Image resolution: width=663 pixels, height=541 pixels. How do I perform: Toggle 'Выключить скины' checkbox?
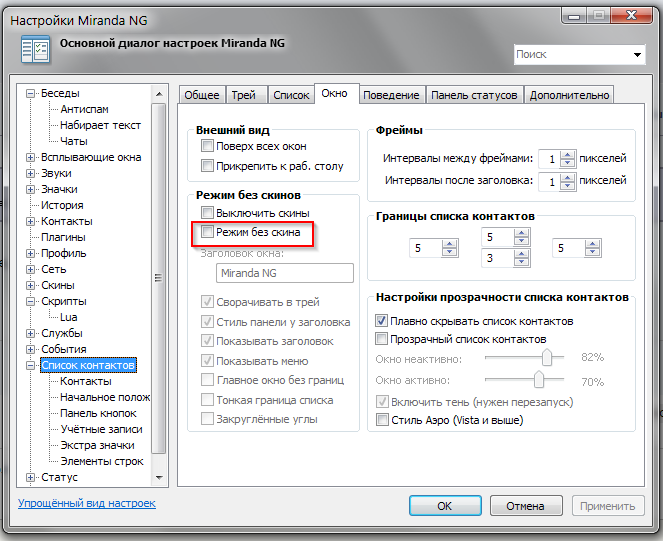(207, 212)
